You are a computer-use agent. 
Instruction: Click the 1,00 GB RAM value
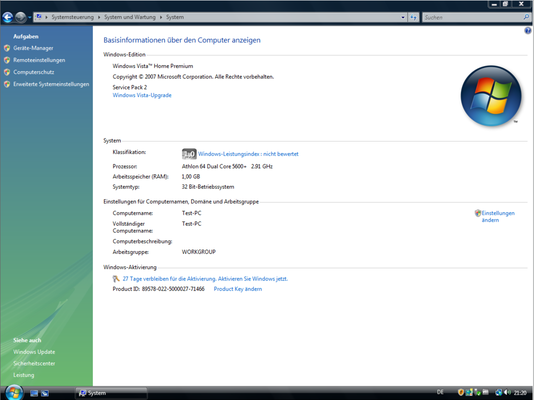pyautogui.click(x=191, y=177)
